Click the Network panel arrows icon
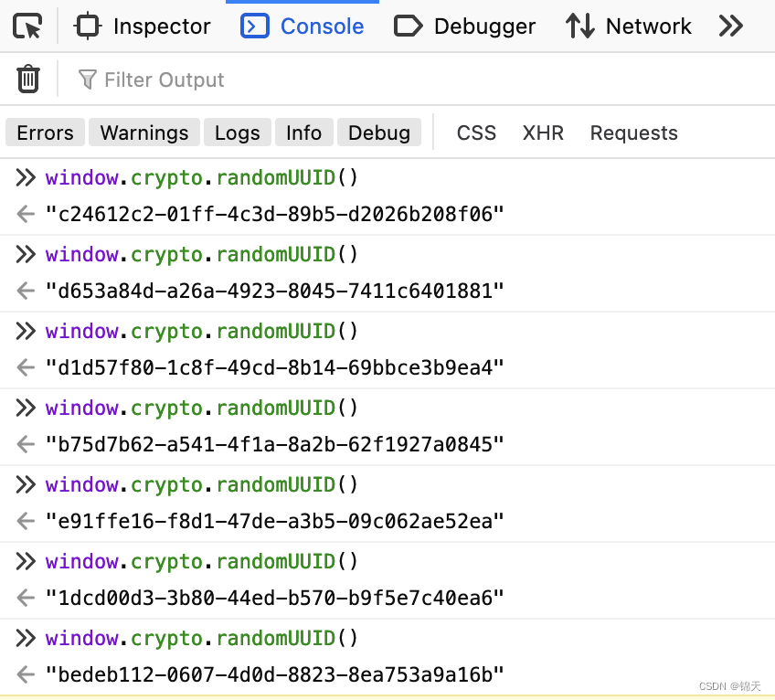 [579, 26]
